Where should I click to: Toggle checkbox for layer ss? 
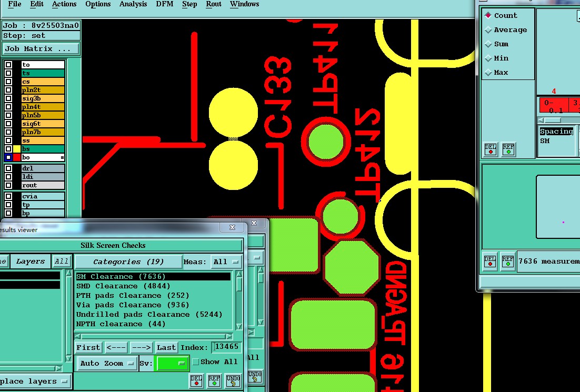pos(8,140)
